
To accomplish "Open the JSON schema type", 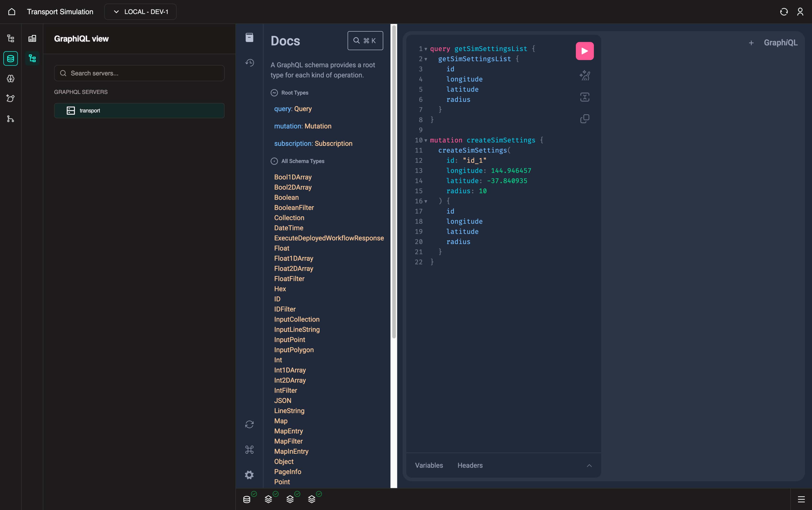I will pos(282,401).
